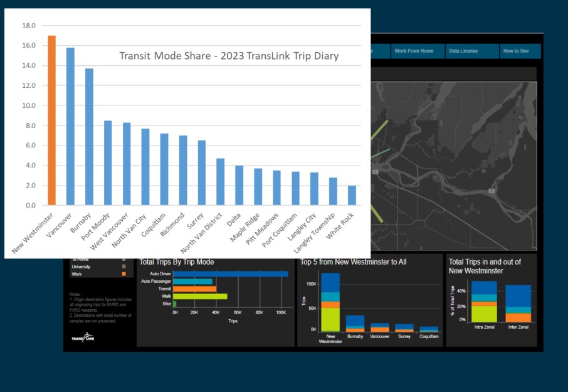
Task: Click the Auto Driver bar
Action: click(230, 274)
